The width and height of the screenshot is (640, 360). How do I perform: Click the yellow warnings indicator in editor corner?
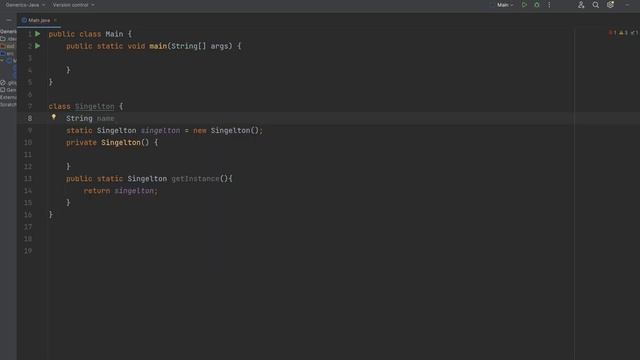click(x=623, y=33)
